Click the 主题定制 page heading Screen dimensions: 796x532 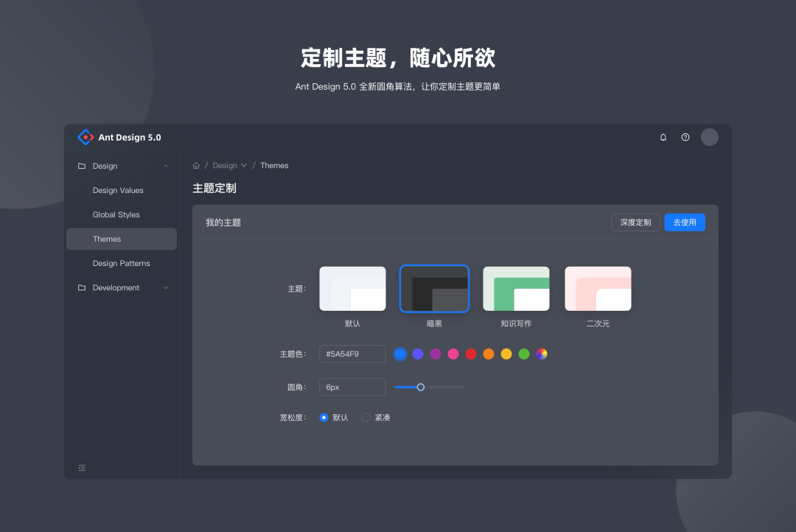214,189
